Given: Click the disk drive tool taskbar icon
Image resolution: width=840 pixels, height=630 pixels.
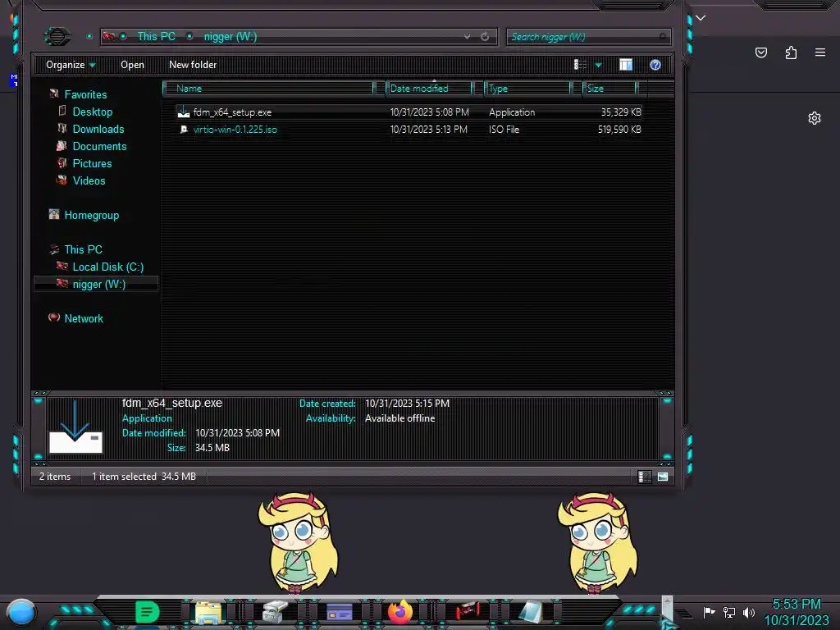Looking at the screenshot, I should tap(276, 612).
